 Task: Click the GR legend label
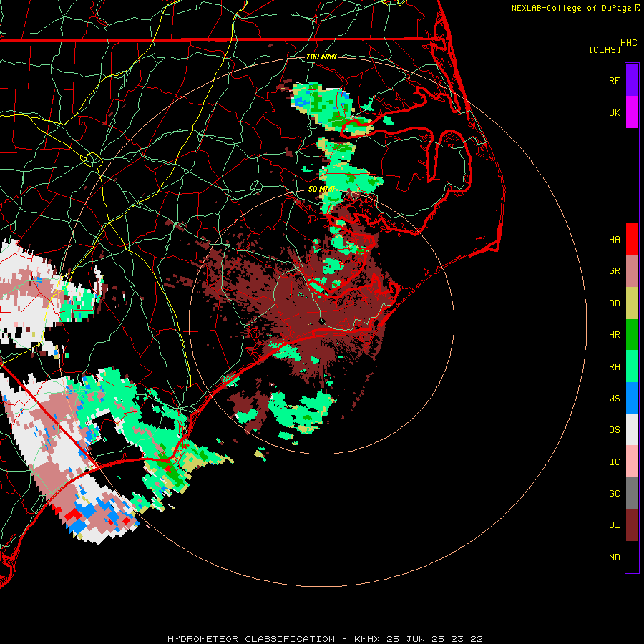(614, 271)
